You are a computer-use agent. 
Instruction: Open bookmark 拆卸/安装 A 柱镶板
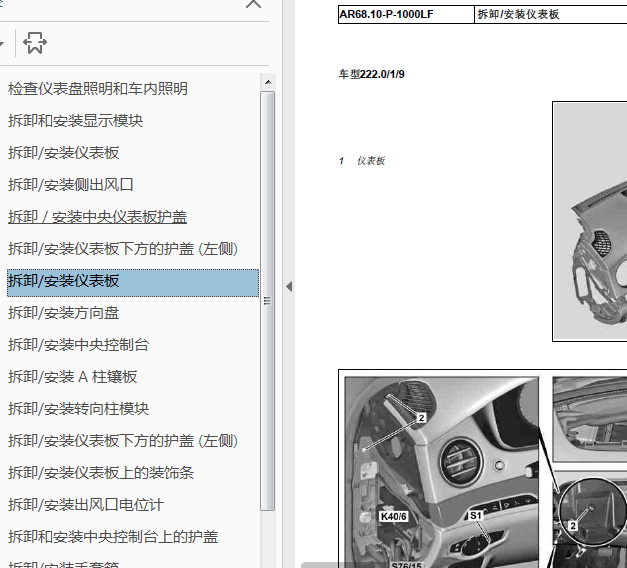click(x=73, y=376)
